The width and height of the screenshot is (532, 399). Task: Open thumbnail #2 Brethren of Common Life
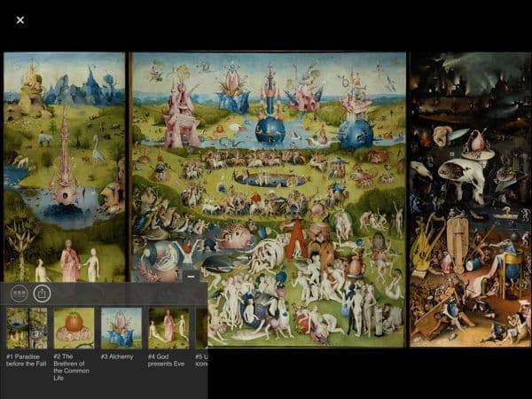(74, 328)
